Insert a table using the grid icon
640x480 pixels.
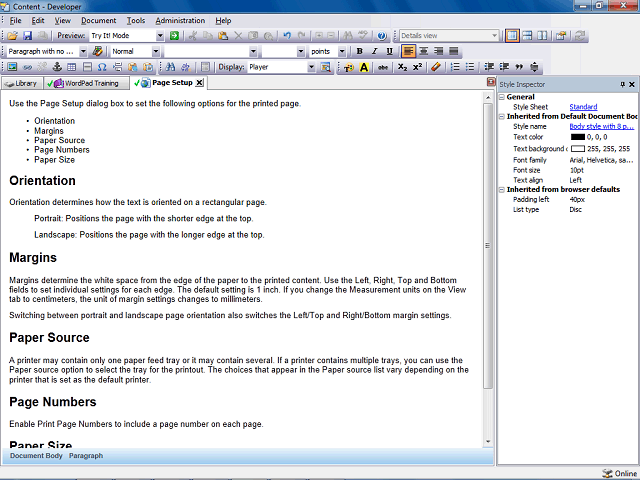click(x=72, y=67)
